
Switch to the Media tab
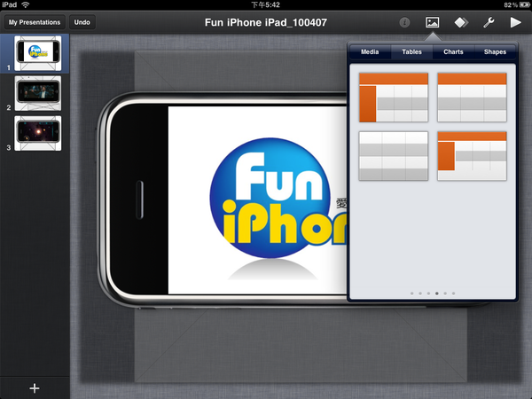[x=370, y=52]
